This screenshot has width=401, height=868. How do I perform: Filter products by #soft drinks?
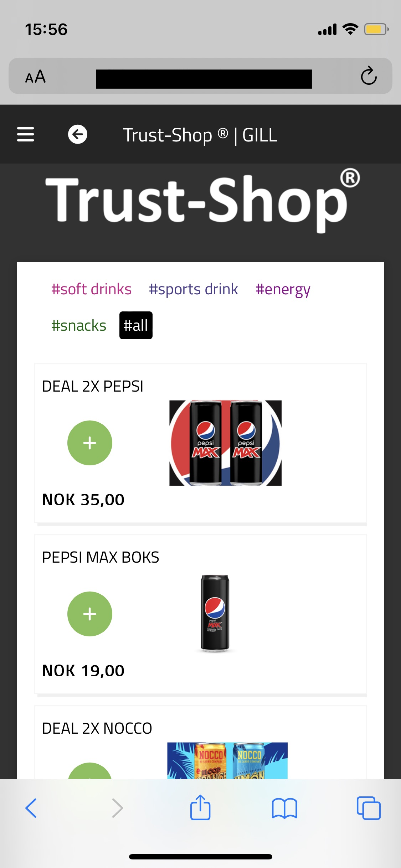pos(91,289)
